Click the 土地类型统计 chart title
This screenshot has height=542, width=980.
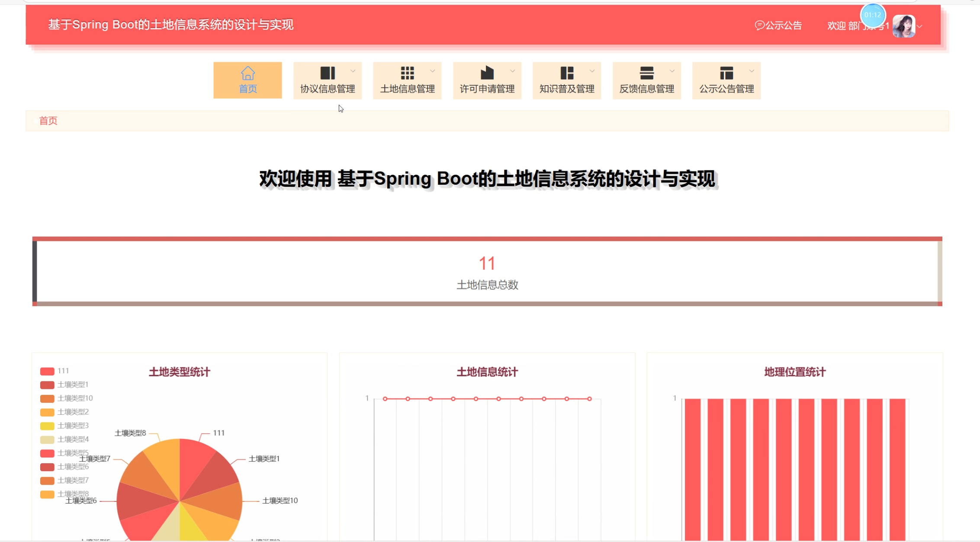click(x=180, y=372)
